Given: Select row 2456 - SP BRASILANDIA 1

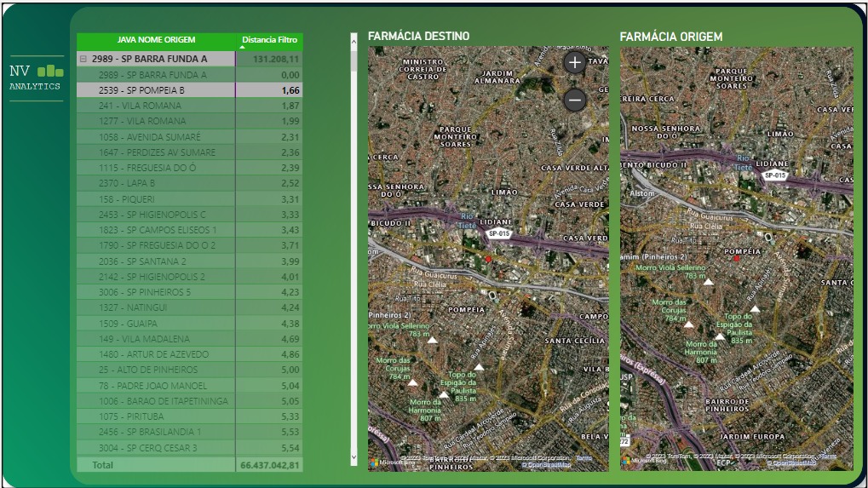Looking at the screenshot, I should [x=190, y=432].
